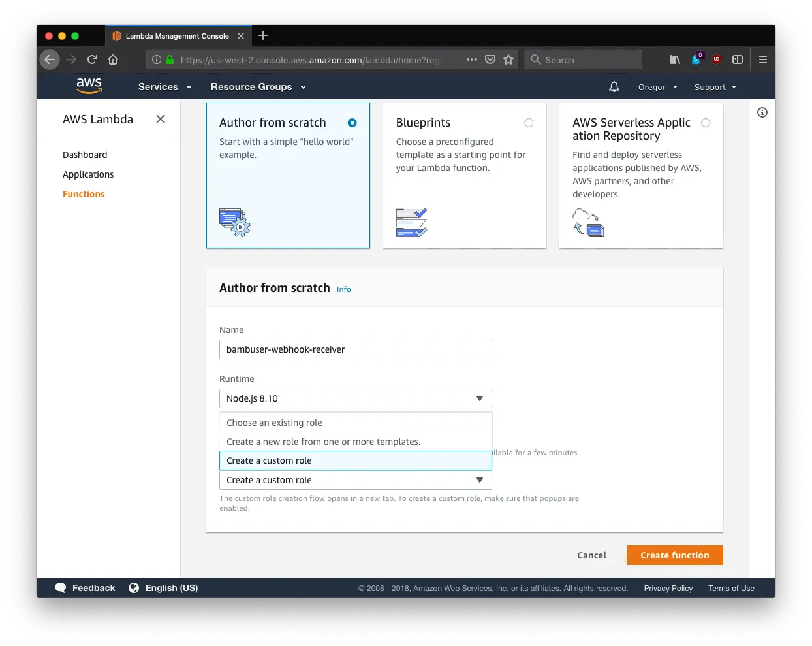Save page to Pocket icon
The height and width of the screenshot is (646, 812).
point(490,59)
